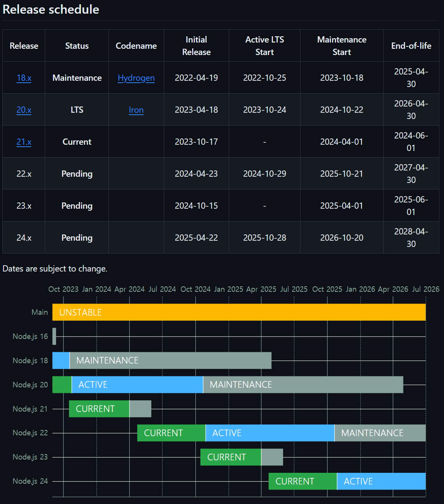Click the end-of-life date 2027-04-30
Screen dimensions: 444x504
(411, 174)
